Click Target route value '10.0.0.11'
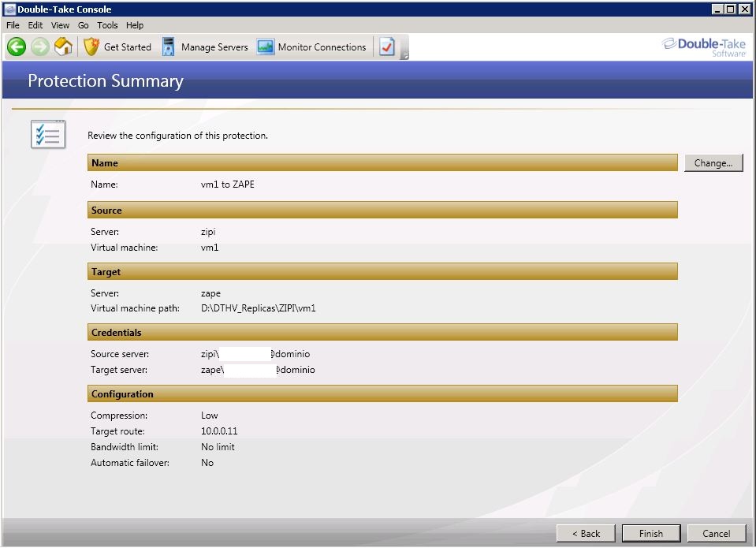 (x=219, y=431)
